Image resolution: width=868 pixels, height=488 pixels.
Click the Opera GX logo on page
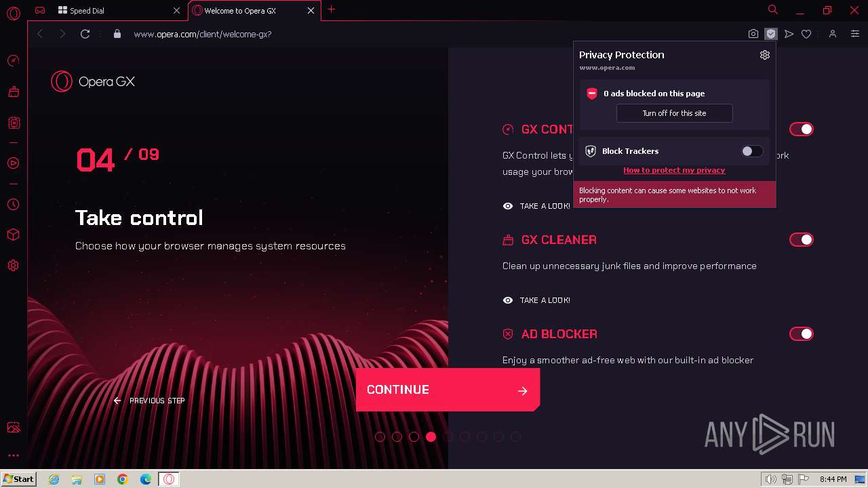tap(93, 81)
